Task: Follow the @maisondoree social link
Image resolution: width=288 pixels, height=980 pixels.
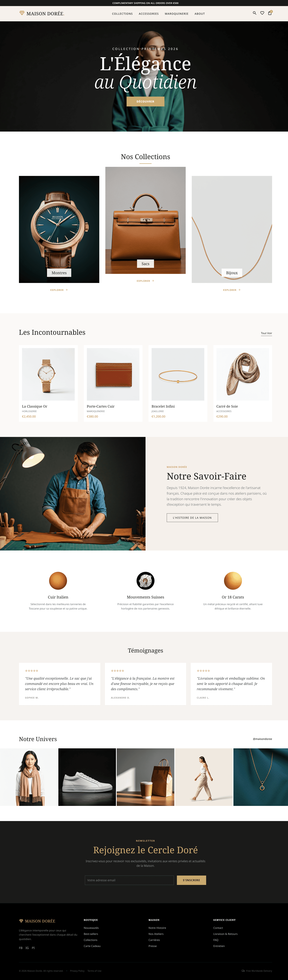Action: pyautogui.click(x=263, y=739)
